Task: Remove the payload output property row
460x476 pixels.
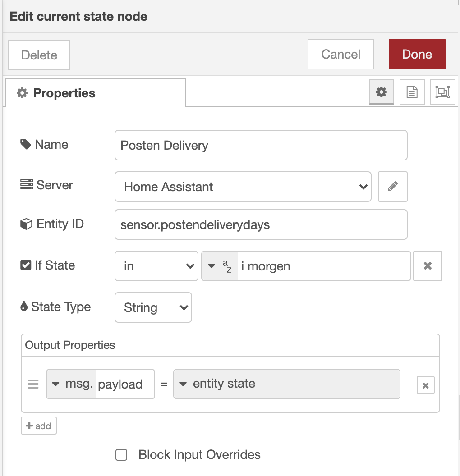Action: pyautogui.click(x=425, y=384)
